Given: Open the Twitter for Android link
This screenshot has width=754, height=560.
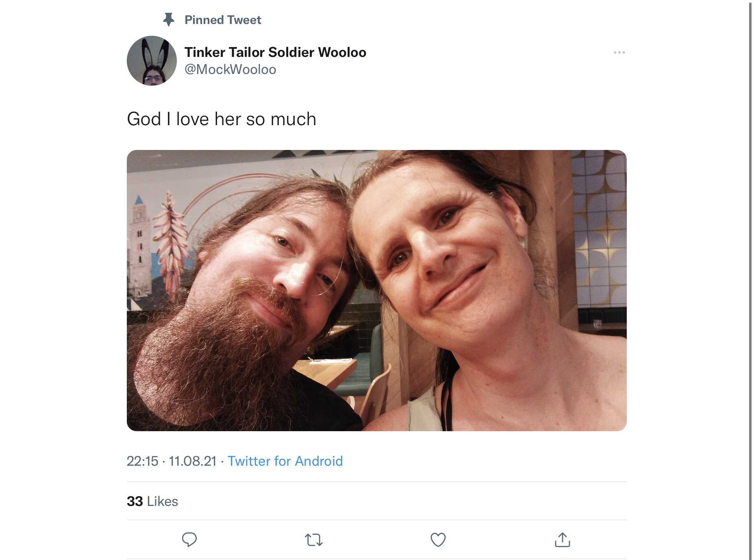Looking at the screenshot, I should click(x=285, y=461).
